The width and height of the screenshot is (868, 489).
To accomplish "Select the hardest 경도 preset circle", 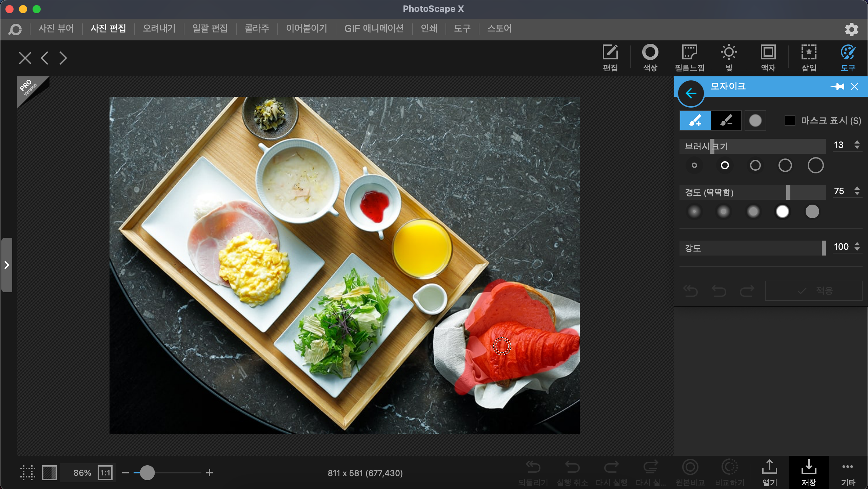I will pos(812,212).
